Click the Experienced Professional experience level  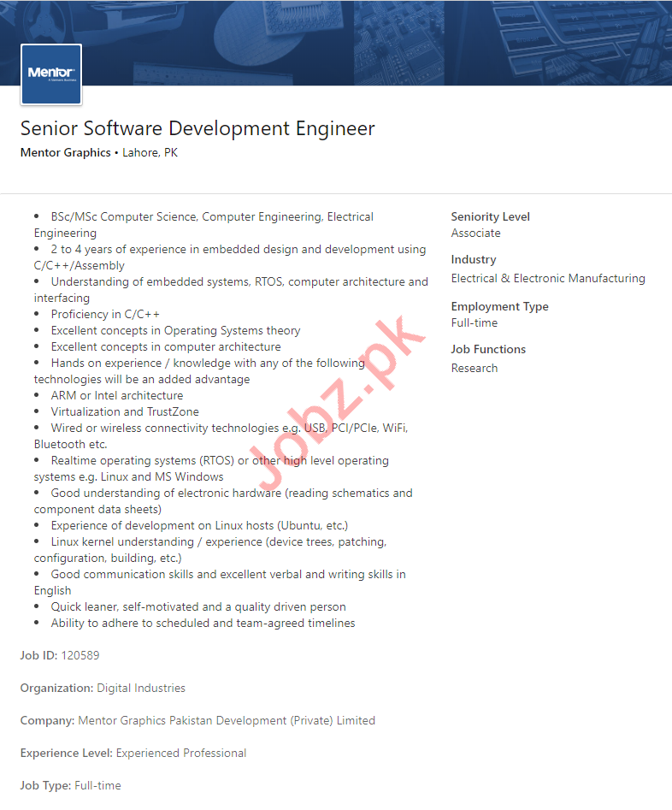pyautogui.click(x=181, y=754)
